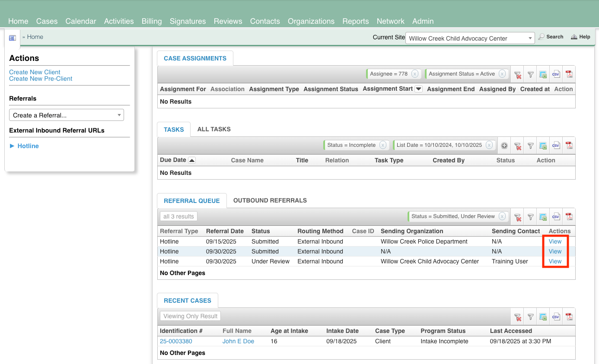This screenshot has width=599, height=364.
Task: Open the Signatures menu
Action: click(x=188, y=21)
